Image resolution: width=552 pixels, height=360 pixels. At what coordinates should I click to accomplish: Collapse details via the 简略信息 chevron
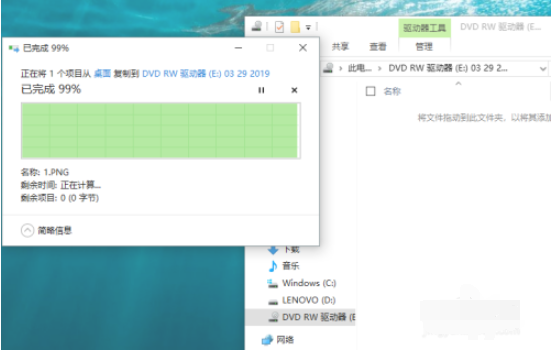27,231
